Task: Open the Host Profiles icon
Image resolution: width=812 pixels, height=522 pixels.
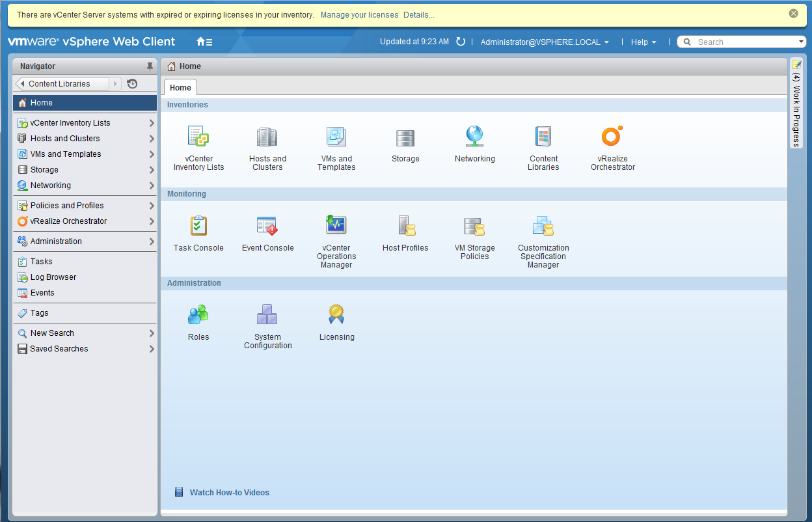Action: pyautogui.click(x=407, y=226)
